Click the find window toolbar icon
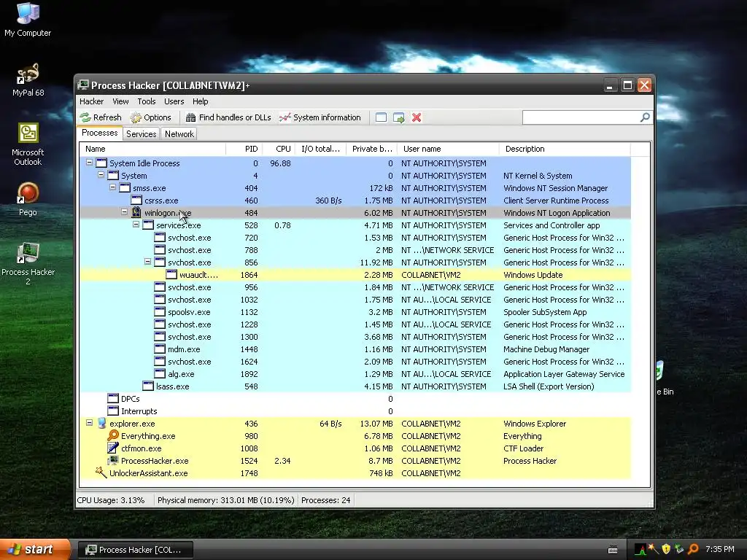 [381, 117]
